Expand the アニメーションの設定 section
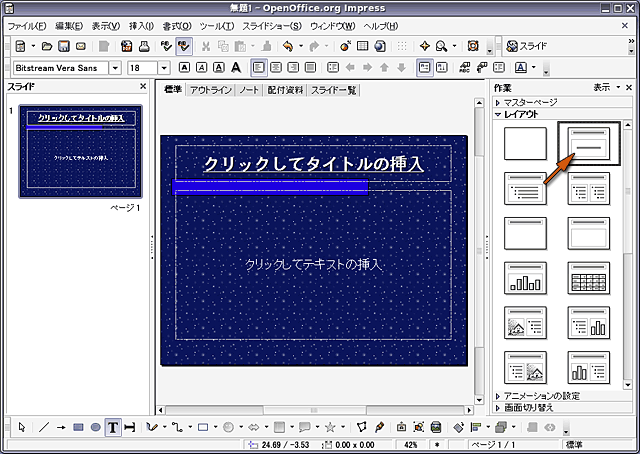This screenshot has height=454, width=640. [x=540, y=396]
